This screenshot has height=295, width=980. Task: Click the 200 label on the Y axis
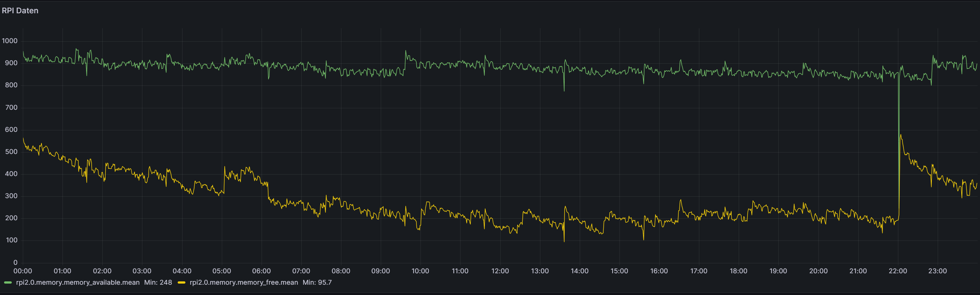[11, 218]
